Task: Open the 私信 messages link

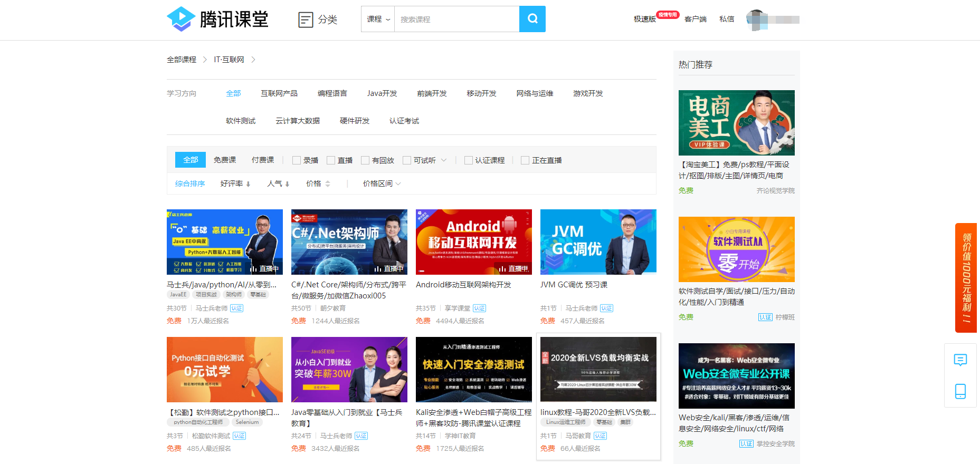Action: (x=727, y=19)
